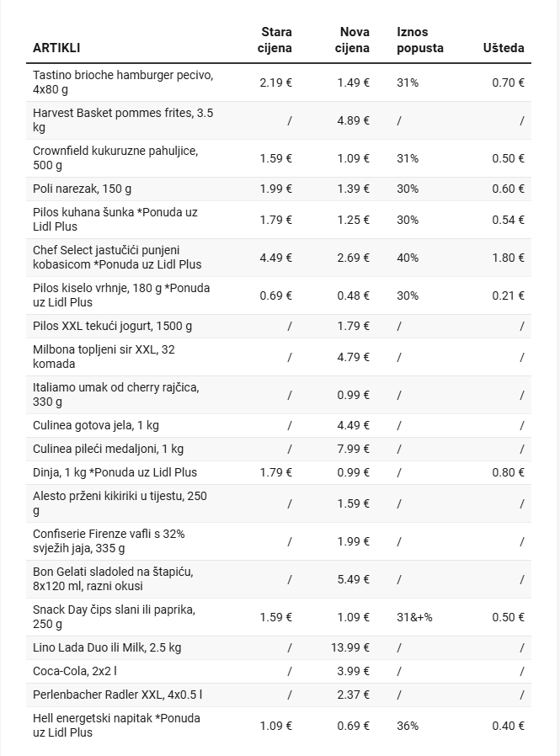Viewport: 560px width, 756px height.
Task: Click the Coca-Cola, 2x2 l item
Action: [x=75, y=671]
